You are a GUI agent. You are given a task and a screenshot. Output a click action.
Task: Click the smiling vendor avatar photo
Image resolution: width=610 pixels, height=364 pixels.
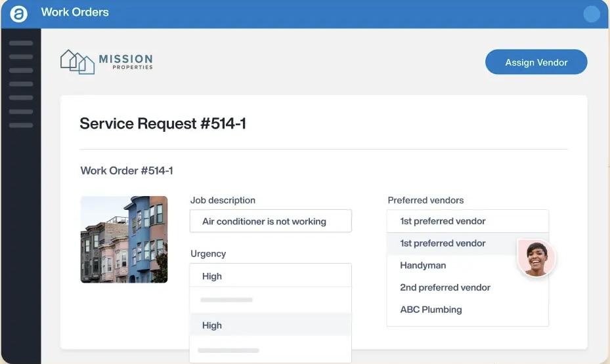pyautogui.click(x=536, y=257)
